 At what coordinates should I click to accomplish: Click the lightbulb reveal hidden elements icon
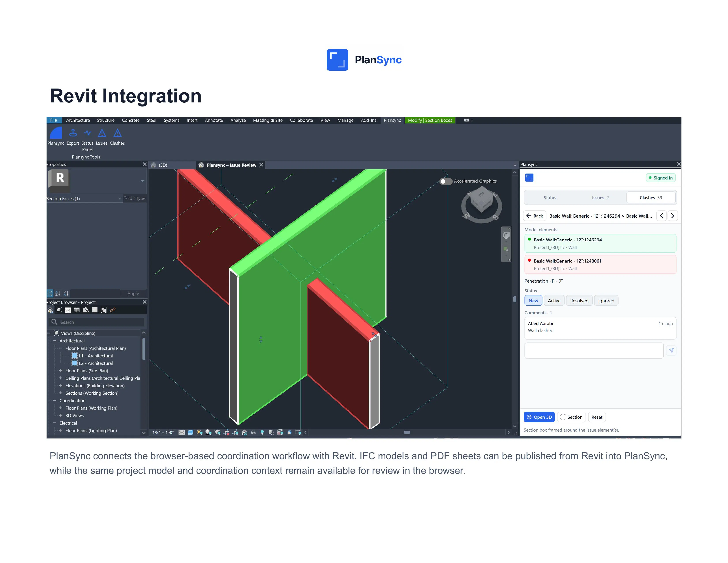pos(262,432)
